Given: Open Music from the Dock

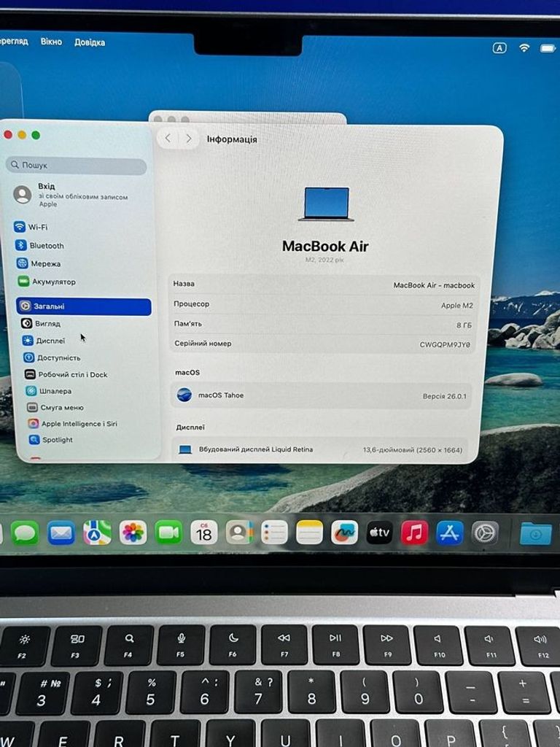Looking at the screenshot, I should pyautogui.click(x=414, y=533).
